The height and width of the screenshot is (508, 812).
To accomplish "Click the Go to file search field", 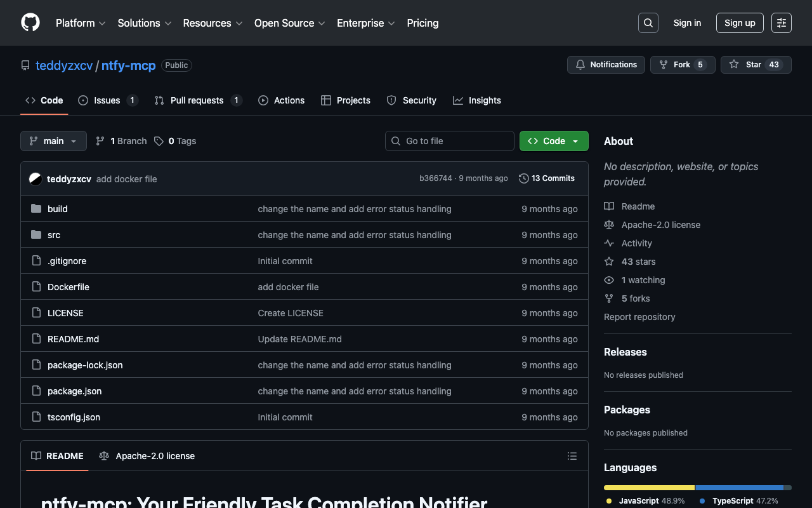I will coord(450,141).
